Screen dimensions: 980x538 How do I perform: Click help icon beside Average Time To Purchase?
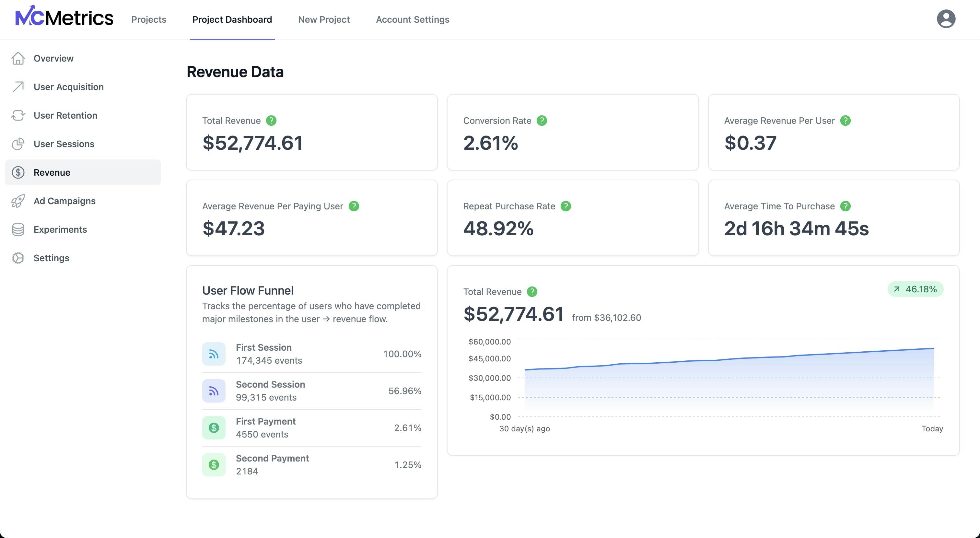845,206
